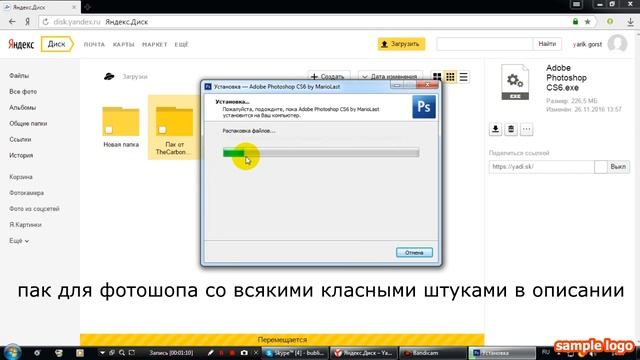The height and width of the screenshot is (360, 640).
Task: Open a new browser tab with plus
Action: click(x=87, y=7)
